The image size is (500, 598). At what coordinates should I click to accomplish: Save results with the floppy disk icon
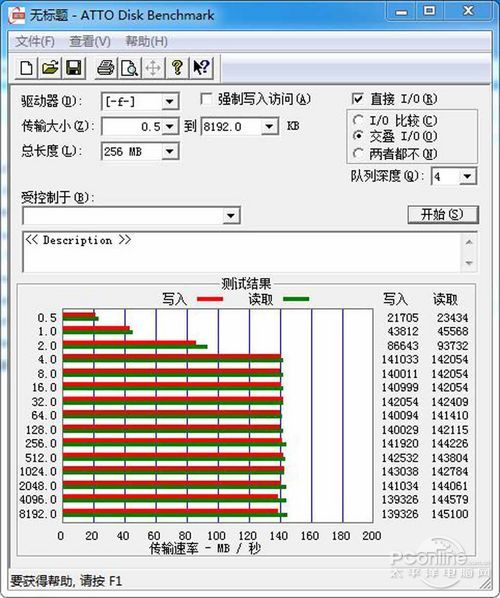tap(73, 68)
